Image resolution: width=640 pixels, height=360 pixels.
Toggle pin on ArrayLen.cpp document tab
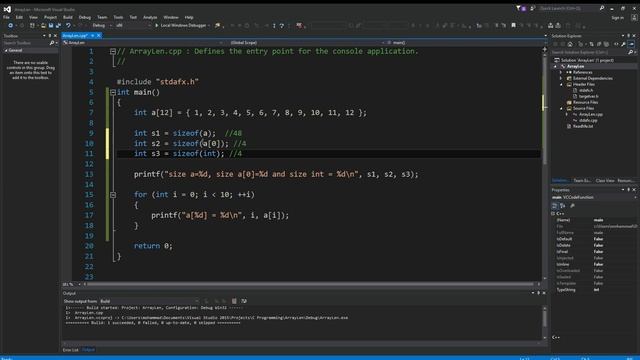(x=93, y=36)
